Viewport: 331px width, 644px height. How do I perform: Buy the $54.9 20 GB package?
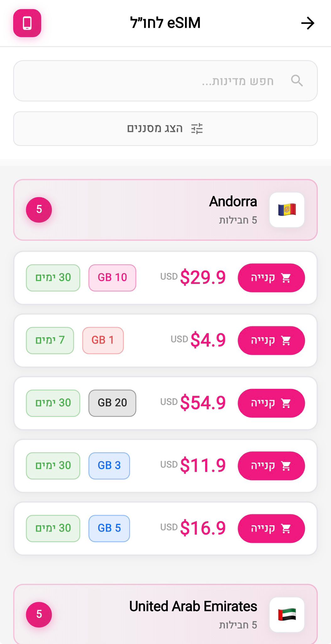pyautogui.click(x=271, y=403)
